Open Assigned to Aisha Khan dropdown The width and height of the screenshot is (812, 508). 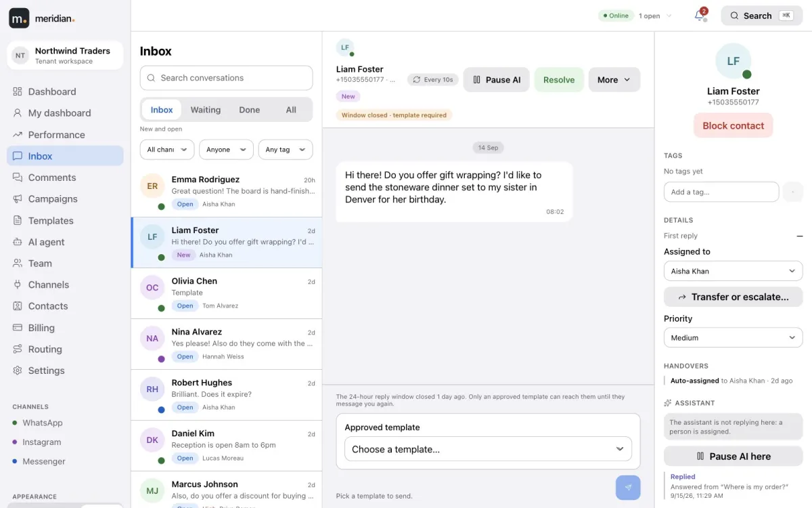click(x=734, y=271)
